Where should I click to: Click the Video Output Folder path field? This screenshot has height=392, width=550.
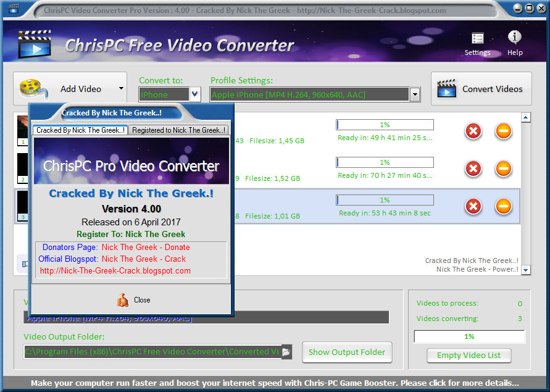152,352
